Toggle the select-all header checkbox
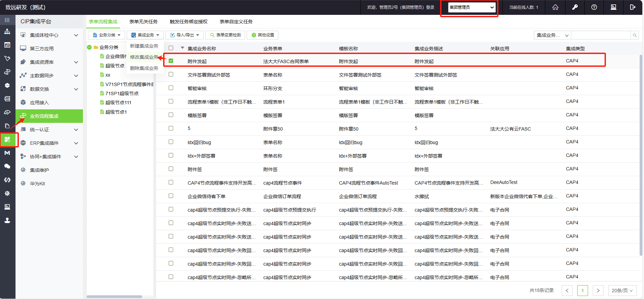The image size is (644, 299). (x=171, y=48)
